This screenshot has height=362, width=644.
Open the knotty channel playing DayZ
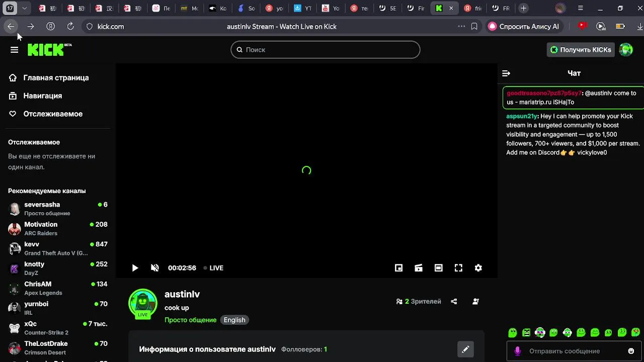click(58, 268)
